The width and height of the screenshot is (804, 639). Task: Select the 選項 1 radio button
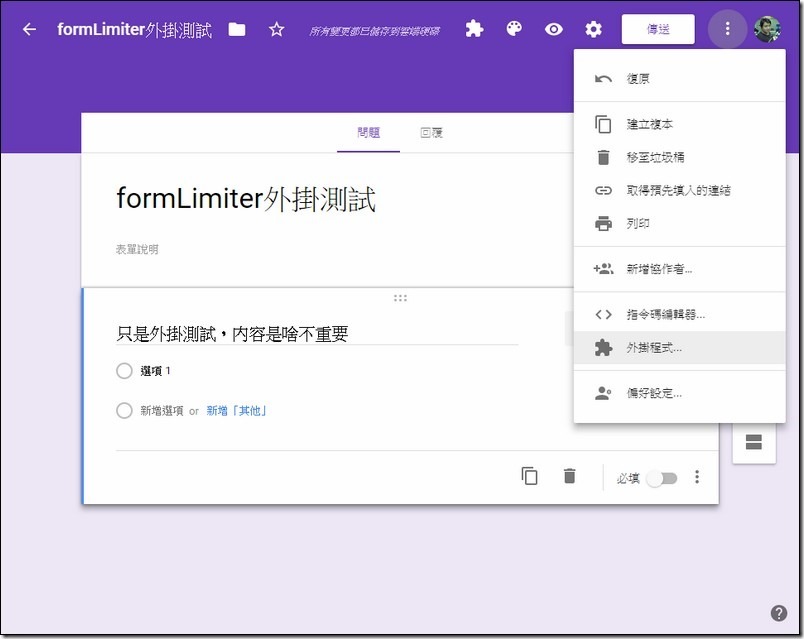pos(124,370)
